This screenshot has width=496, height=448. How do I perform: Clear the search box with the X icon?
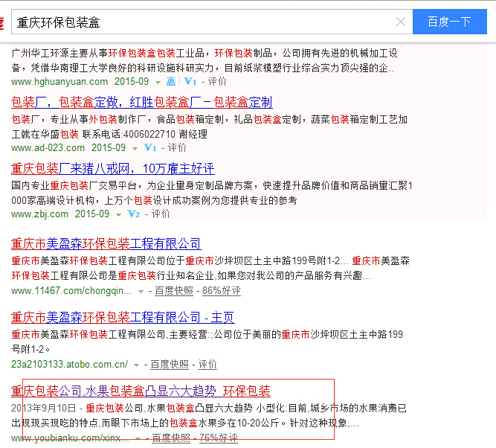(x=401, y=22)
